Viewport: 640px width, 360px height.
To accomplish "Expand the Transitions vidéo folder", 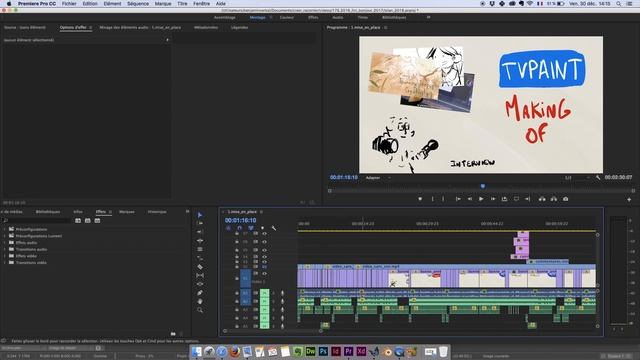I will 5,263.
